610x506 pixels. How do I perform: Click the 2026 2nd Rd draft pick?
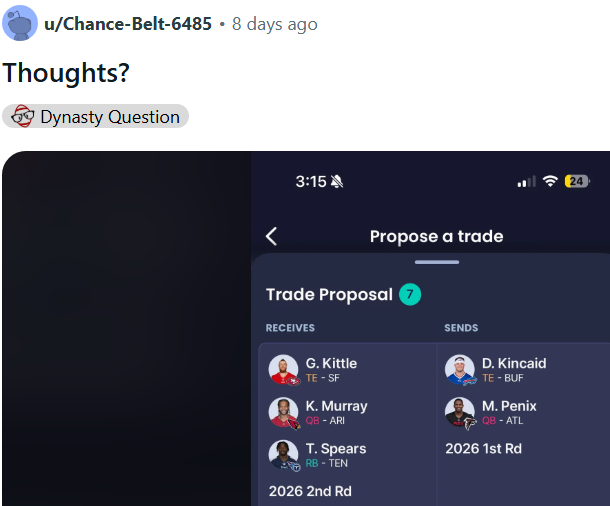[x=310, y=491]
